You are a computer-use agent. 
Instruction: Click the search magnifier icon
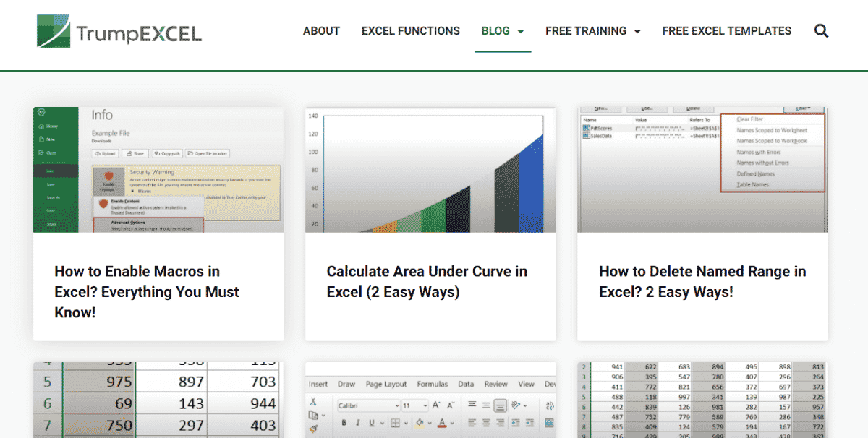(821, 30)
